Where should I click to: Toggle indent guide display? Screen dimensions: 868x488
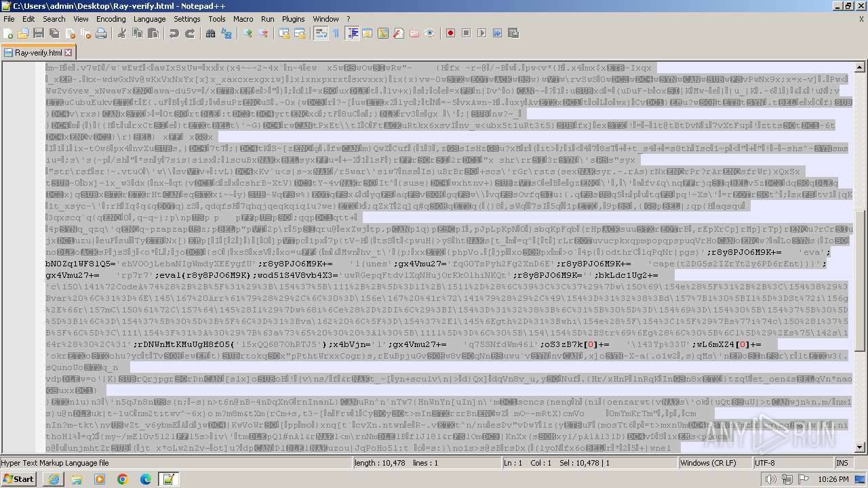point(352,33)
